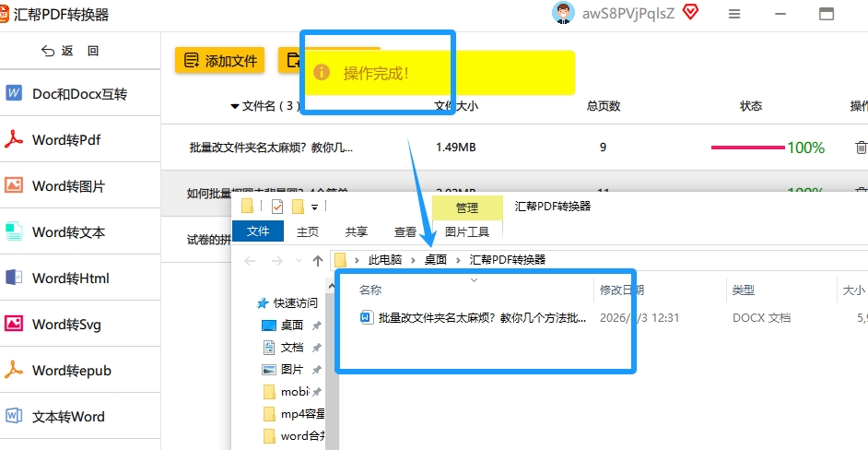Select the 批量改文件夹名太麻烦 file row
868x450 pixels.
(x=514, y=148)
